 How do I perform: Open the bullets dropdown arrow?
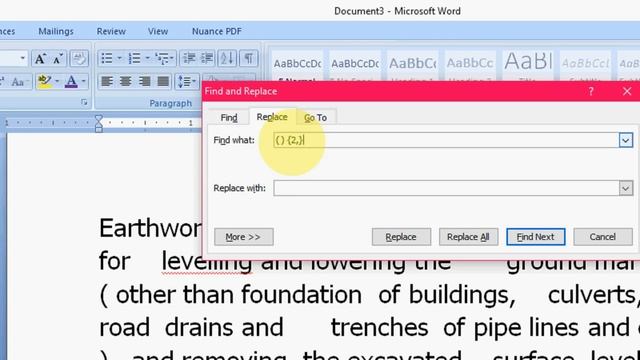point(120,58)
